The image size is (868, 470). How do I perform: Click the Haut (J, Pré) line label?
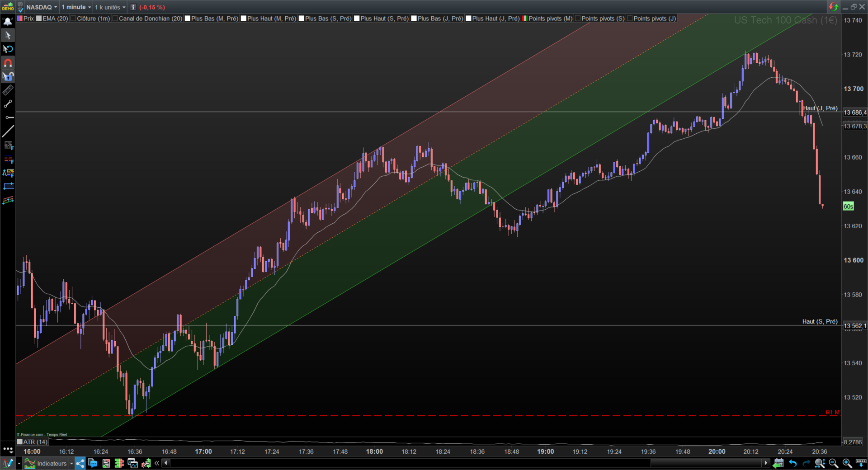point(820,108)
